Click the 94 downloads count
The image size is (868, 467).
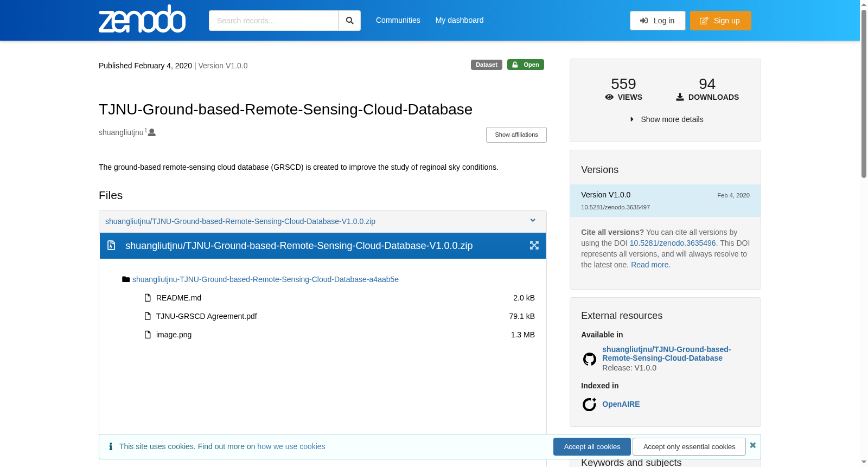click(707, 84)
